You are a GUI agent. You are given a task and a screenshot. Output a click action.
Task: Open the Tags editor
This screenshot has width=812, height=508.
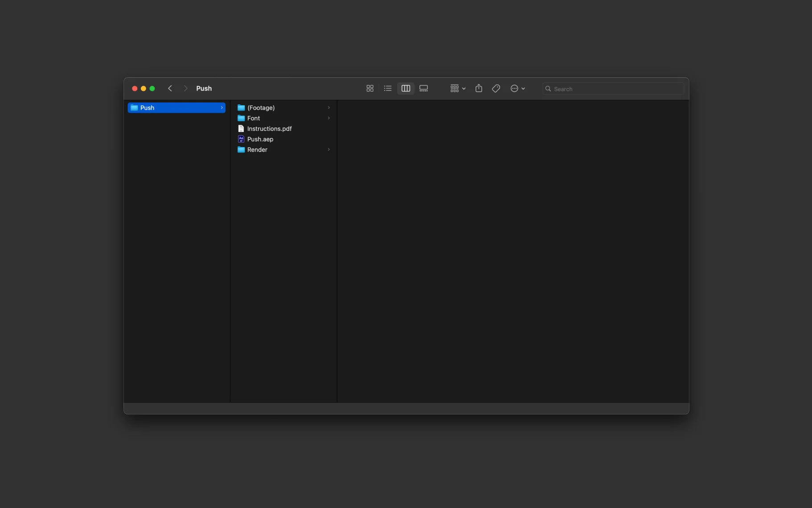(496, 88)
